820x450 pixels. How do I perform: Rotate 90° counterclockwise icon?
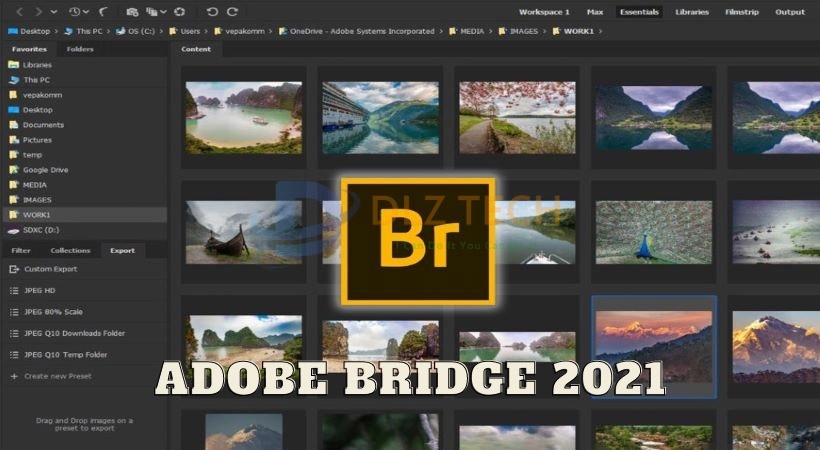[212, 12]
